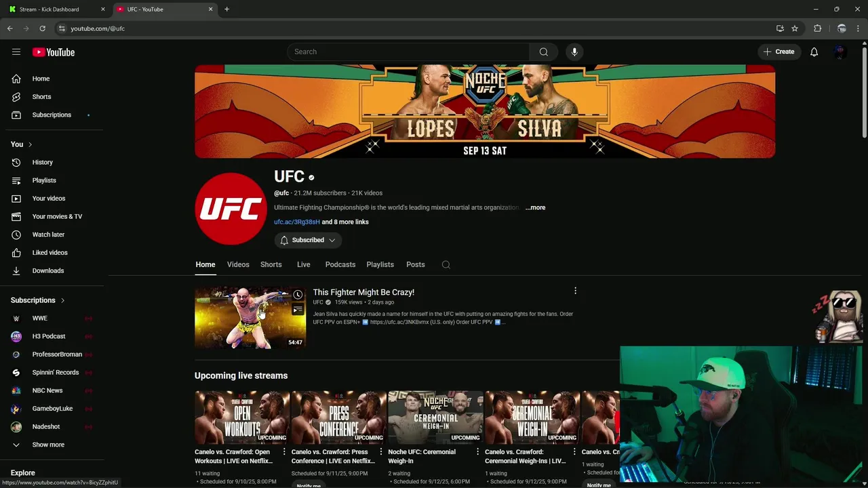Image resolution: width=868 pixels, height=488 pixels.
Task: Switch to the Videos tab
Action: click(x=238, y=264)
